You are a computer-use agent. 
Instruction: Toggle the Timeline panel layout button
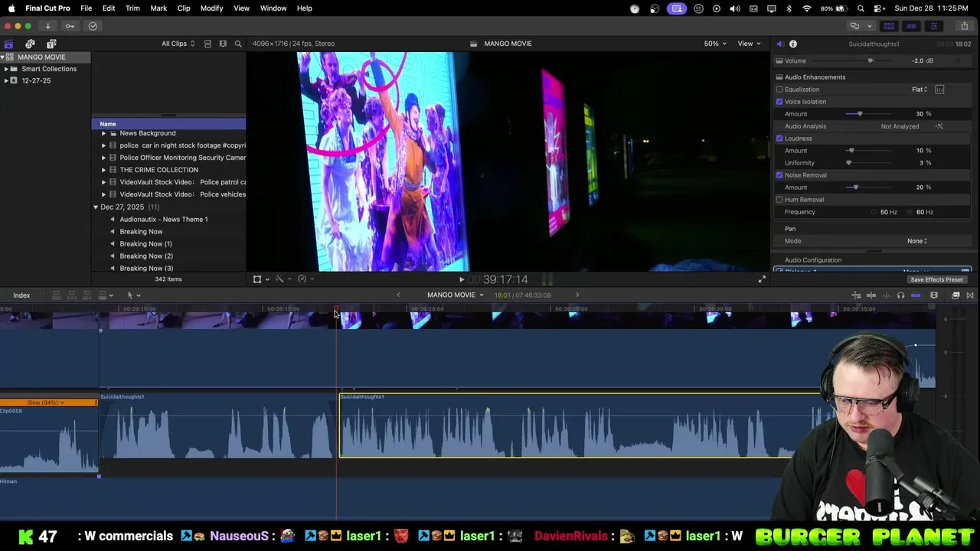coord(911,26)
